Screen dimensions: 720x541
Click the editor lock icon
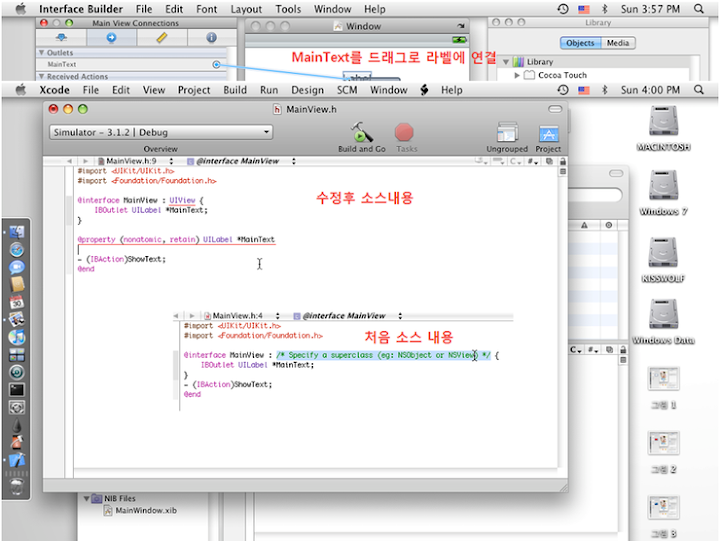click(x=563, y=161)
